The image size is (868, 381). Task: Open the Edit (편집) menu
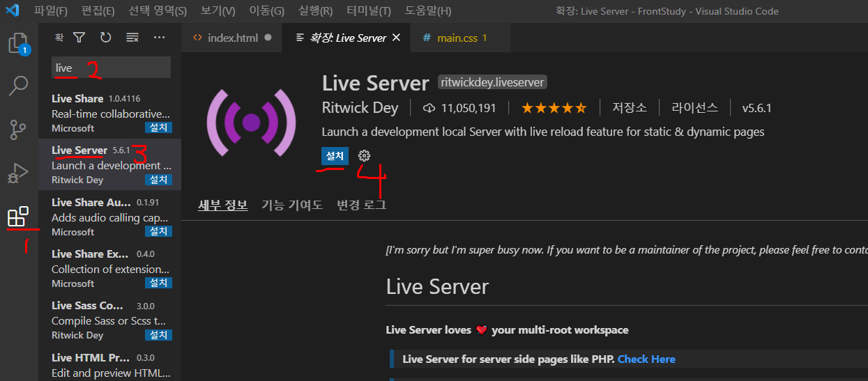point(98,11)
